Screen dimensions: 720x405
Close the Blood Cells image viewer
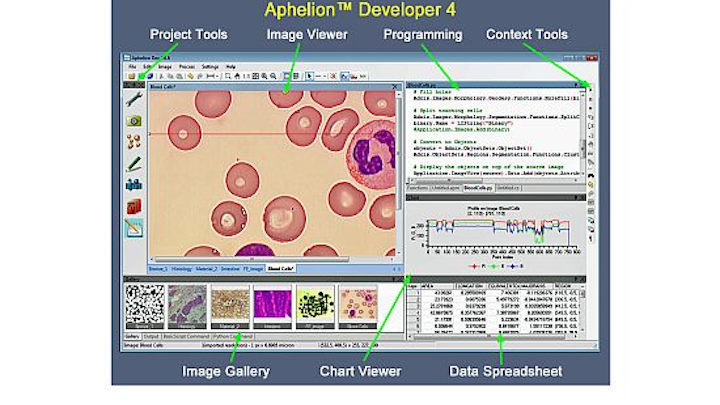(x=394, y=86)
